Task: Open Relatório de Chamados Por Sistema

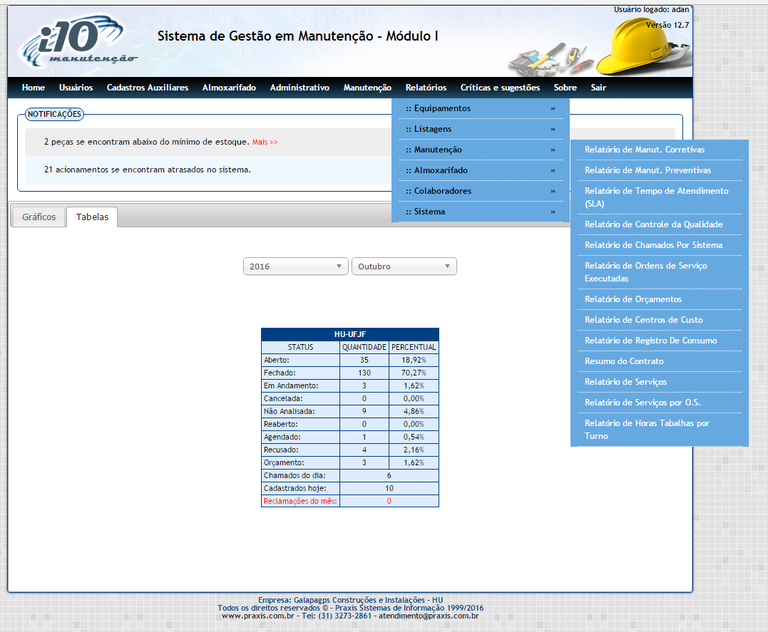Action: (x=659, y=245)
